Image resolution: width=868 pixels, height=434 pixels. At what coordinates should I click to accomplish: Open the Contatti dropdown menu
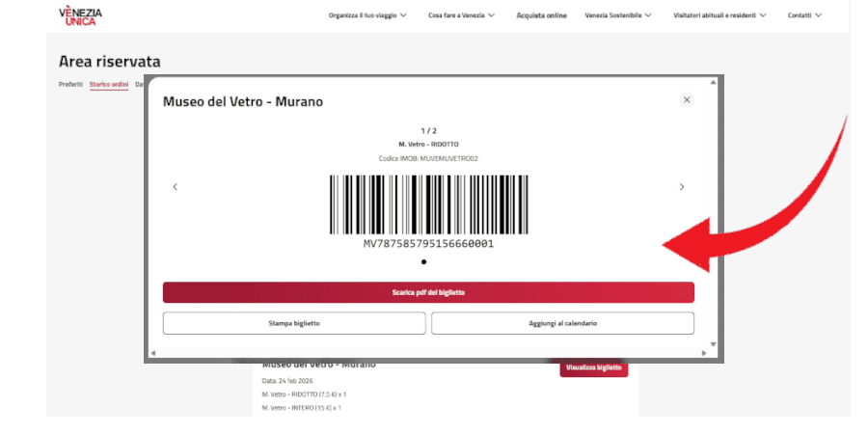click(804, 15)
